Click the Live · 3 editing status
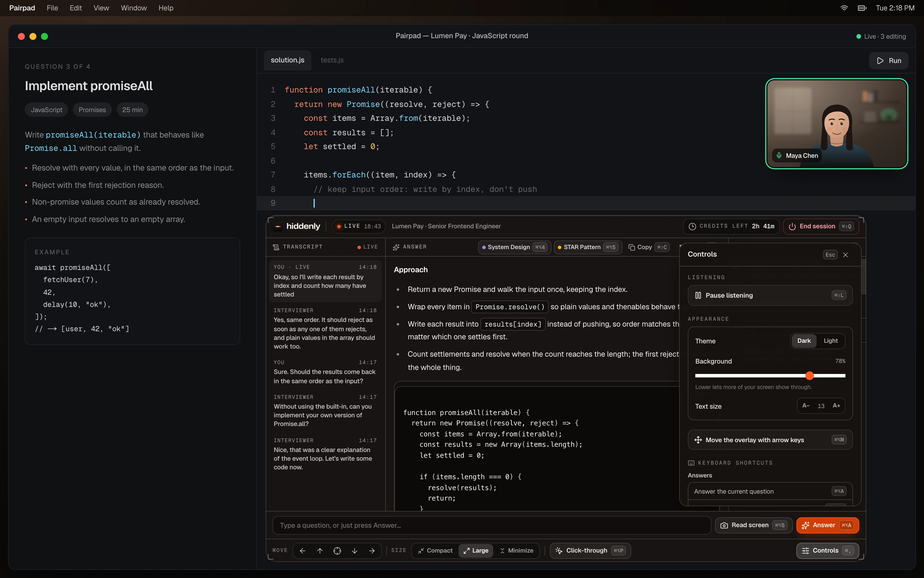The height and width of the screenshot is (578, 924). coord(881,36)
